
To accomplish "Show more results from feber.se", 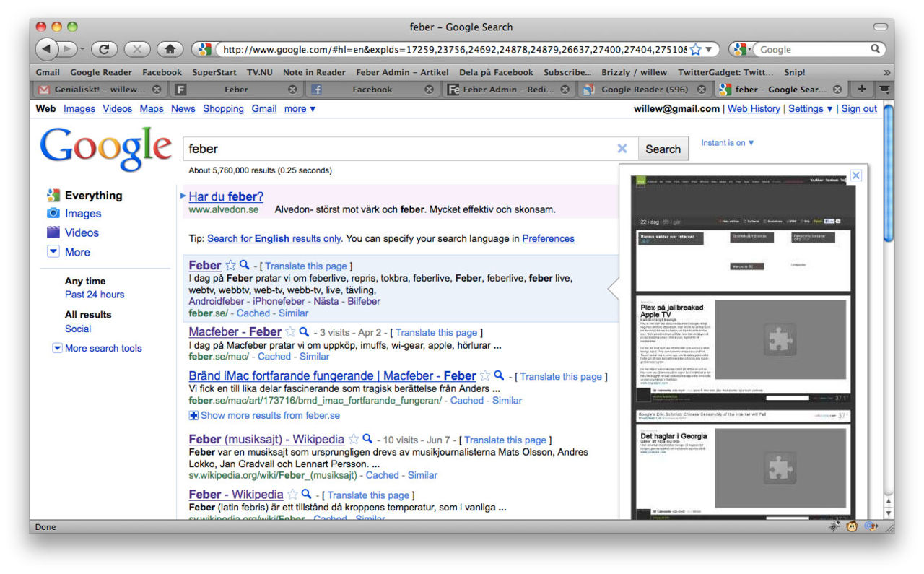I will point(269,415).
